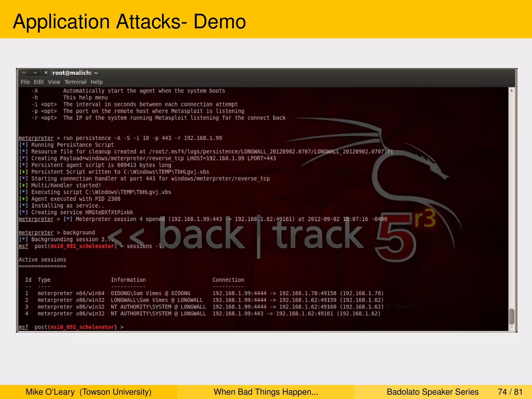The image size is (532, 399).
Task: Click session 1 connection '192.168.1.78:49158' entry
Action: (298, 294)
